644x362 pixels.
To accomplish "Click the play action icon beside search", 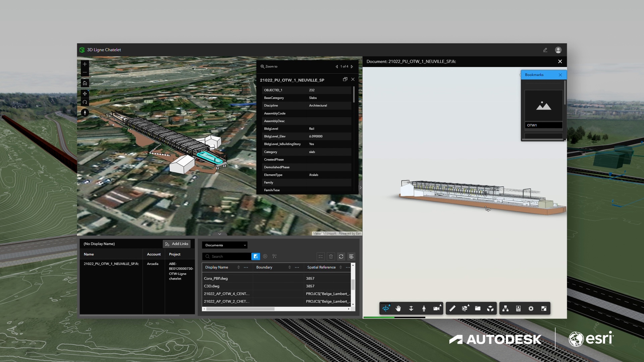I will tap(265, 256).
